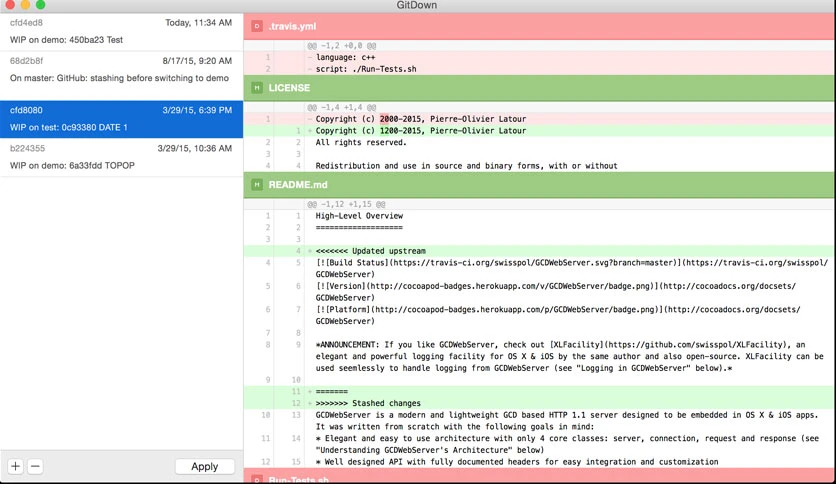Viewport: 836px width, 484px height.
Task: Click the deleted icon beside Run-Tests.sh
Action: click(x=257, y=479)
